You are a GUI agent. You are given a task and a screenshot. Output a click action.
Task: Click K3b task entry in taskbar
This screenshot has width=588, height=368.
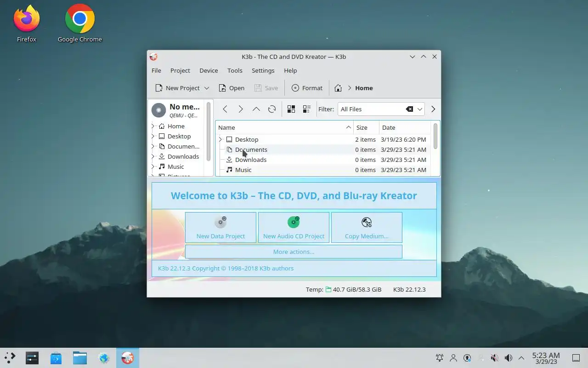point(128,358)
